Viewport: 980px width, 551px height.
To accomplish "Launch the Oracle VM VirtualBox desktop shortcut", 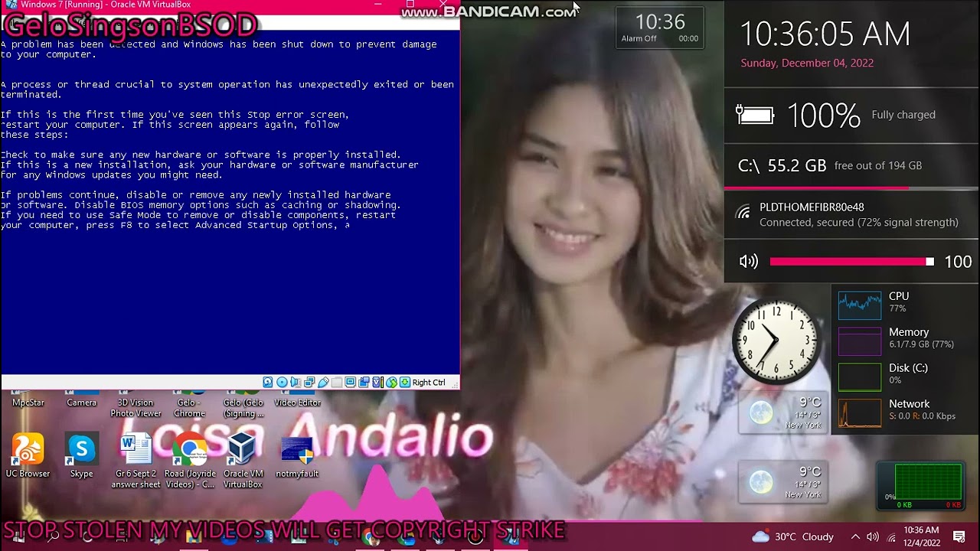I will [x=243, y=461].
